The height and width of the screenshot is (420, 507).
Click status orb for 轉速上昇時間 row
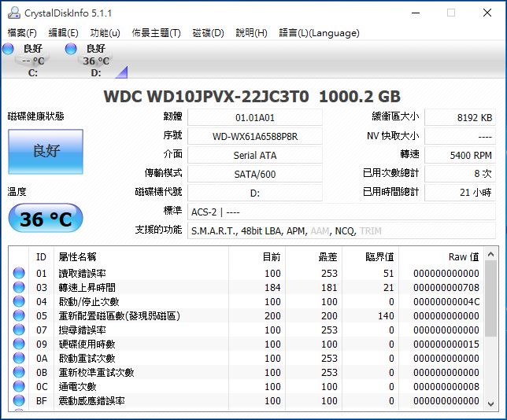tap(19, 287)
